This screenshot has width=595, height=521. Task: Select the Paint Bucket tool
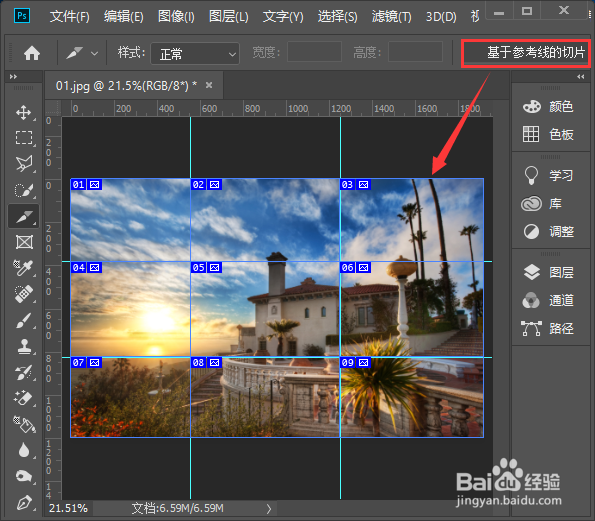click(x=24, y=425)
